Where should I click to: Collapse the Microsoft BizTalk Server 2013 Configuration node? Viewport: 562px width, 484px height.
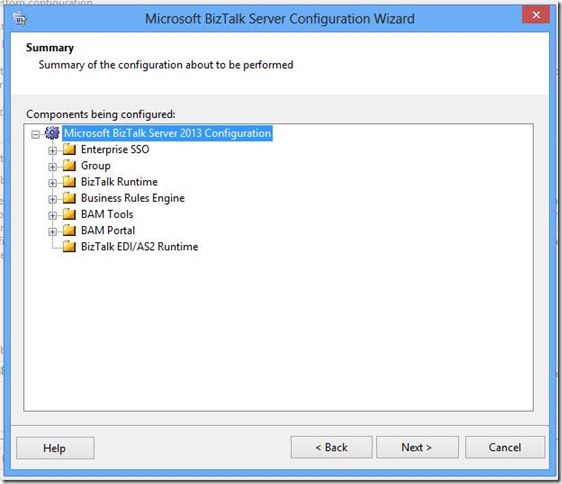point(35,135)
